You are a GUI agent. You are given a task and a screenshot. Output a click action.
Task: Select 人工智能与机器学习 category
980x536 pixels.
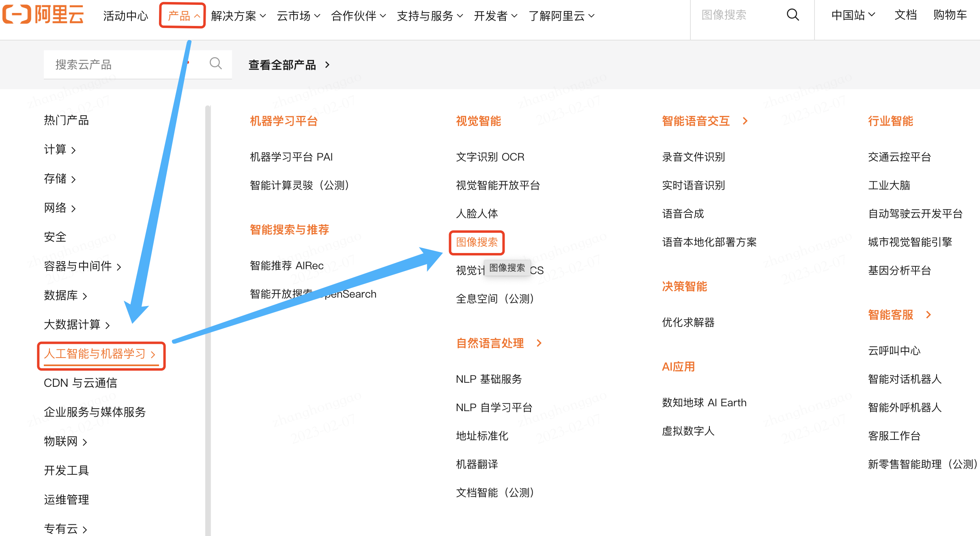pyautogui.click(x=99, y=354)
